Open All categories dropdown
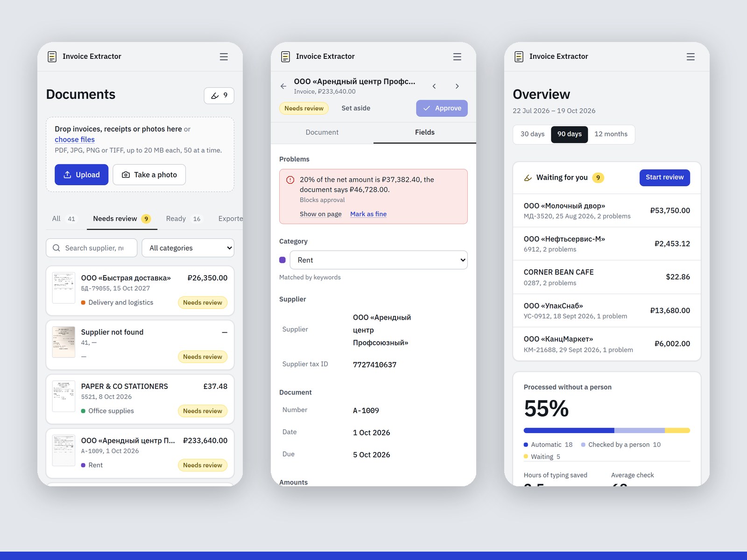 click(x=188, y=248)
